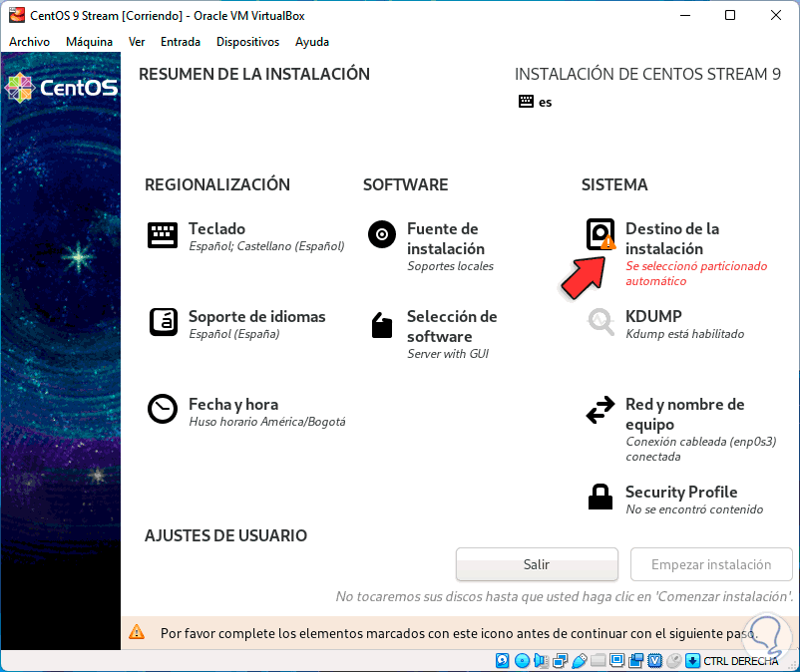The image size is (800, 672).
Task: Click the mouse integration icon in status bar
Action: click(x=674, y=661)
